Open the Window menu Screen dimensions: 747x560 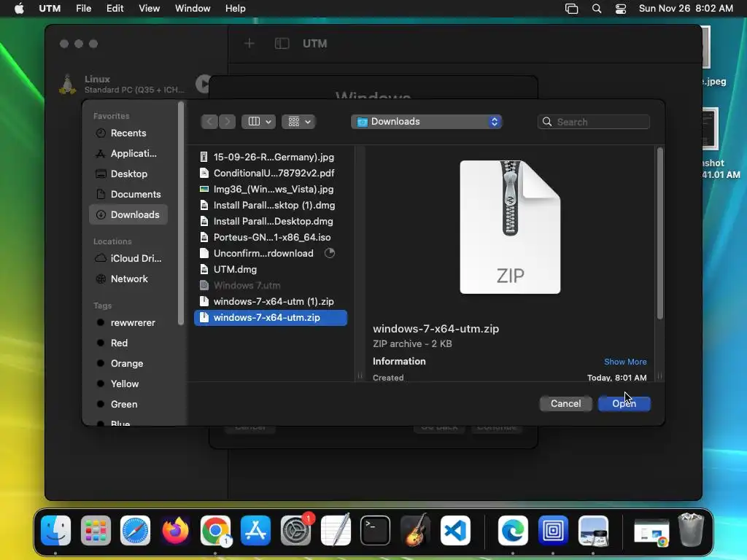tap(193, 9)
